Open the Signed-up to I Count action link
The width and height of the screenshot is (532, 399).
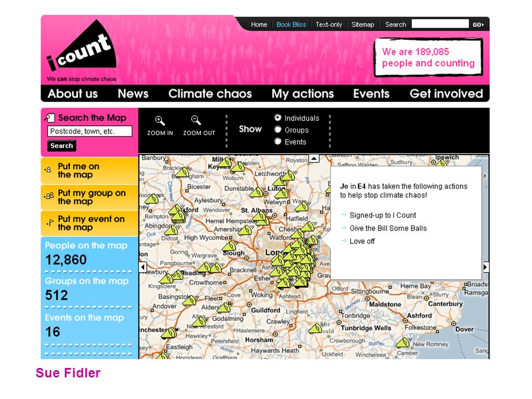(x=383, y=215)
